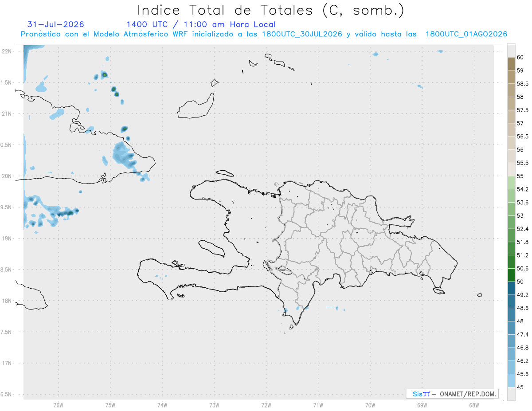
Task: Select the '19N' latitude axis label
Action: [8, 238]
